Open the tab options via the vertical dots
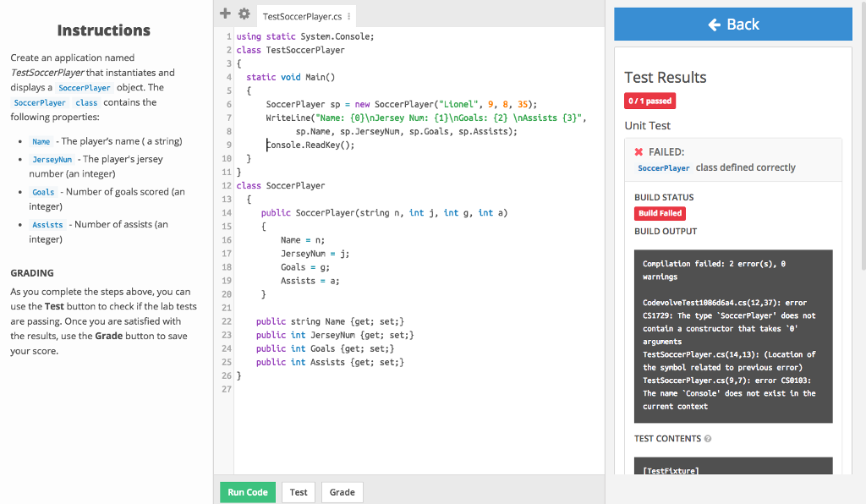 click(349, 15)
